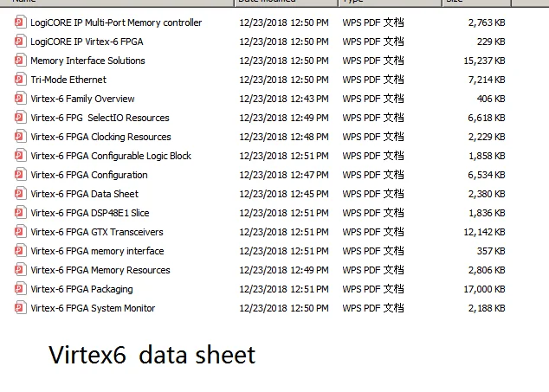
Task: Click the 12,142 KB size value
Action: [485, 232]
